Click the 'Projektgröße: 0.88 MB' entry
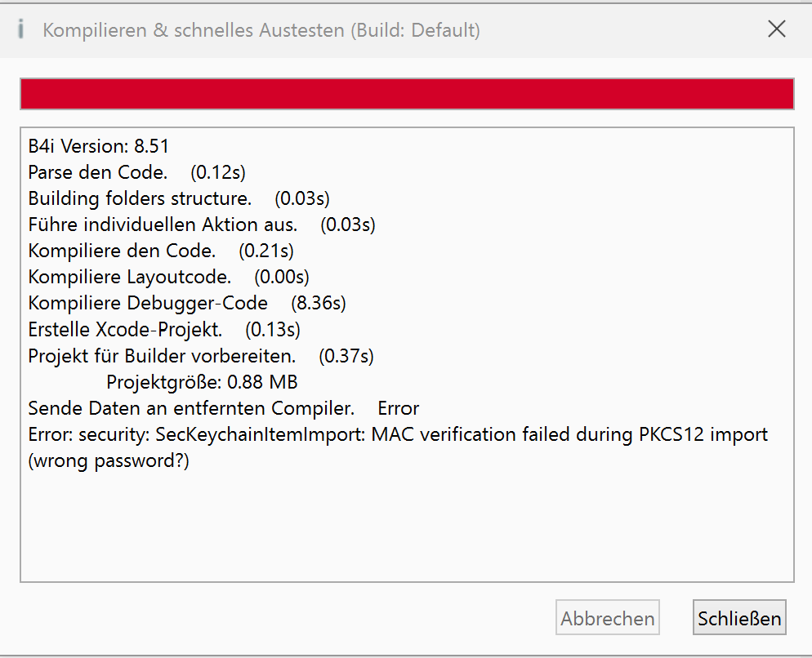 tap(202, 381)
